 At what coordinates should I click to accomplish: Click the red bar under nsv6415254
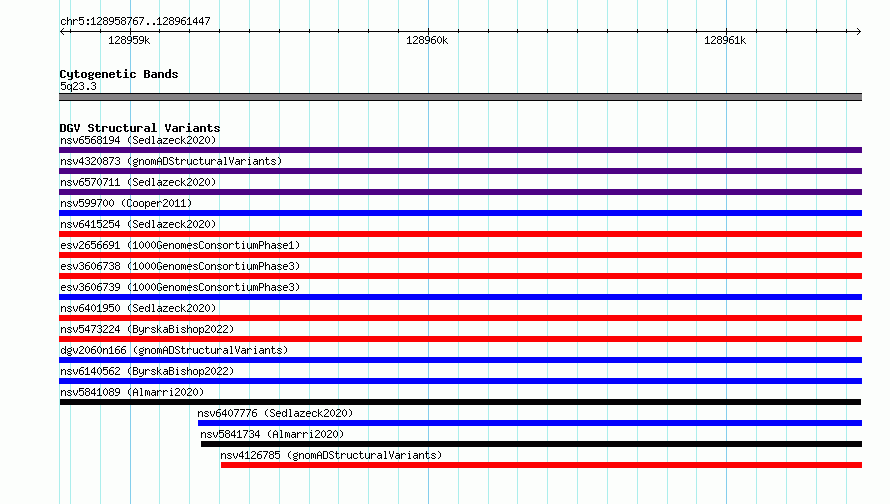tap(460, 234)
